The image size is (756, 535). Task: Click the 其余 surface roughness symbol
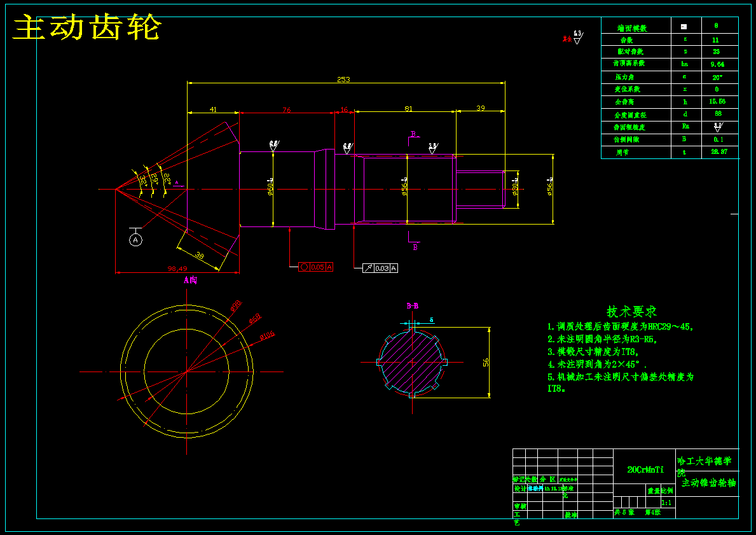click(574, 37)
